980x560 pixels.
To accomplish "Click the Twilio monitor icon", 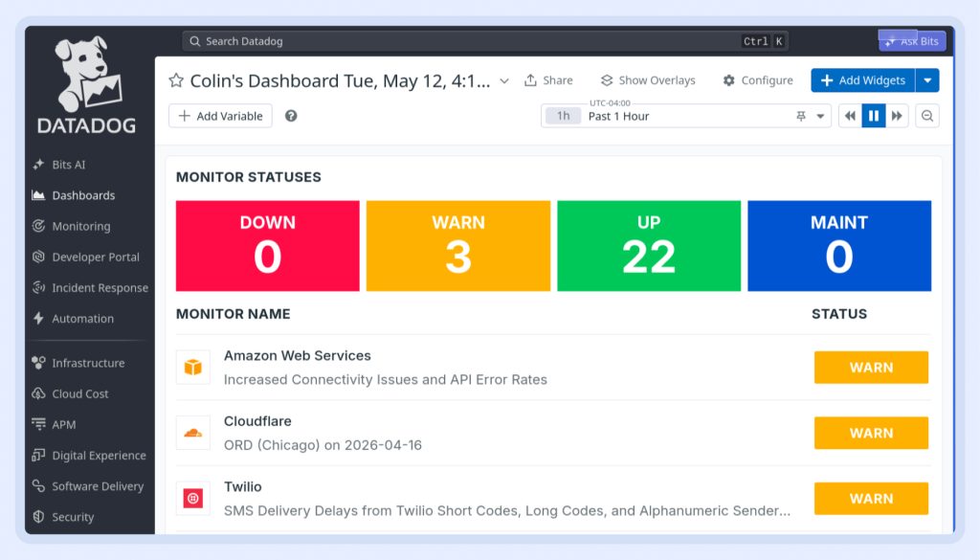I will pyautogui.click(x=193, y=498).
